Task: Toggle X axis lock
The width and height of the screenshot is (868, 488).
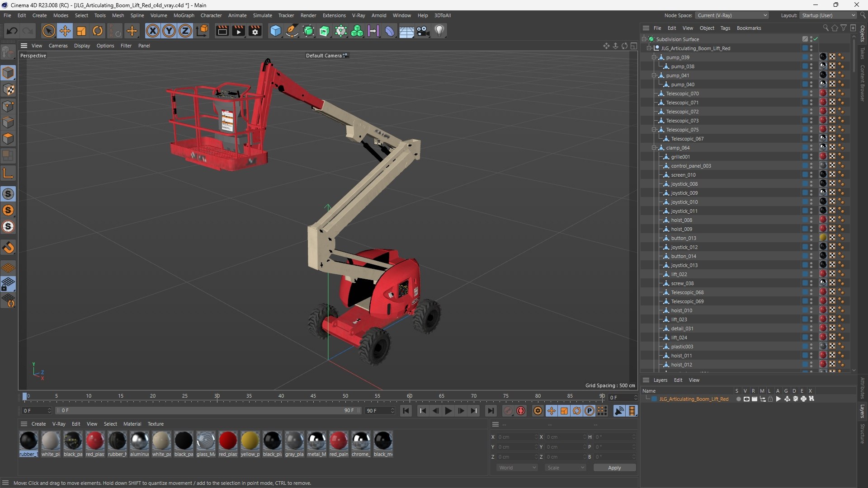Action: click(153, 31)
